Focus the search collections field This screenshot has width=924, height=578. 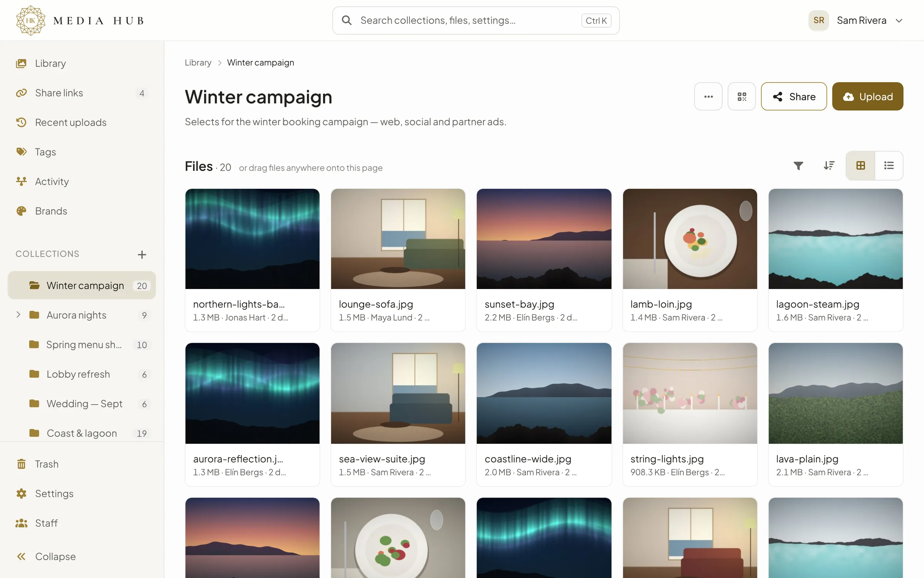[476, 20]
